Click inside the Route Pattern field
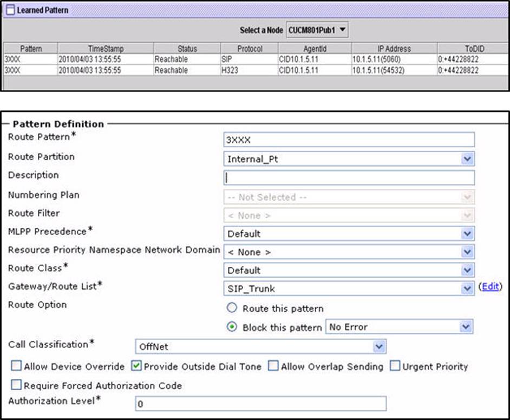Screen dimensions: 510x420 coord(349,140)
